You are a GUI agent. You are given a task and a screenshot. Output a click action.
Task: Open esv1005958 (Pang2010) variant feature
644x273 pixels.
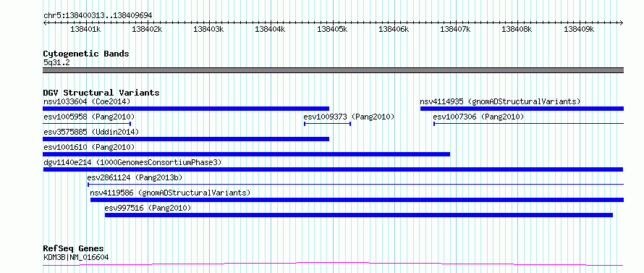point(87,124)
